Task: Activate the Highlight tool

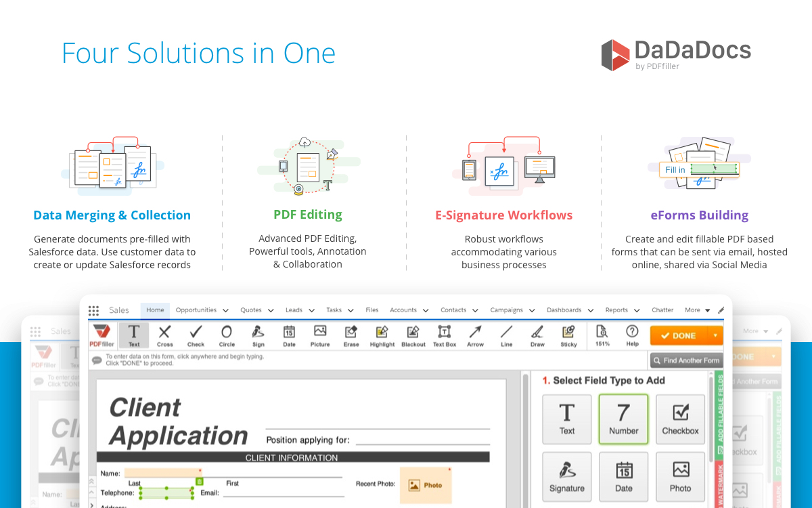Action: point(382,335)
